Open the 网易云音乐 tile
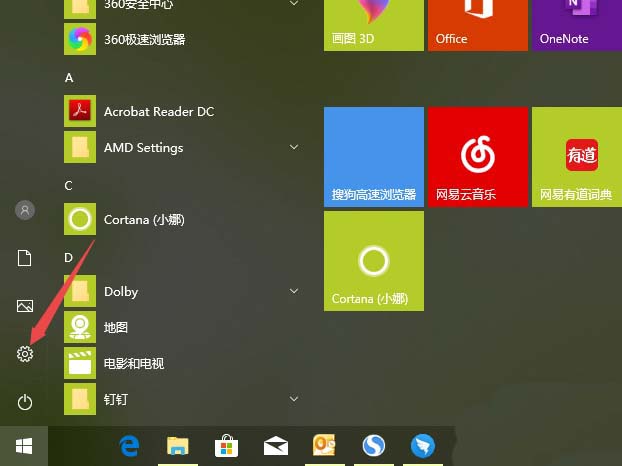The image size is (622, 466). point(478,157)
